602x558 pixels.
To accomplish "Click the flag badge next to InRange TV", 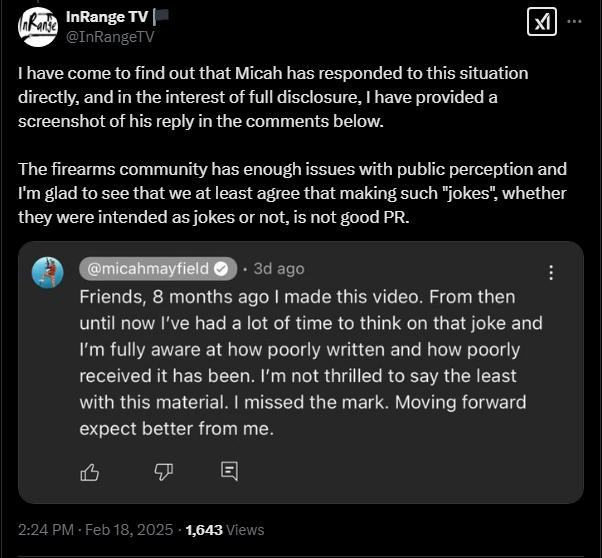I will tap(161, 17).
